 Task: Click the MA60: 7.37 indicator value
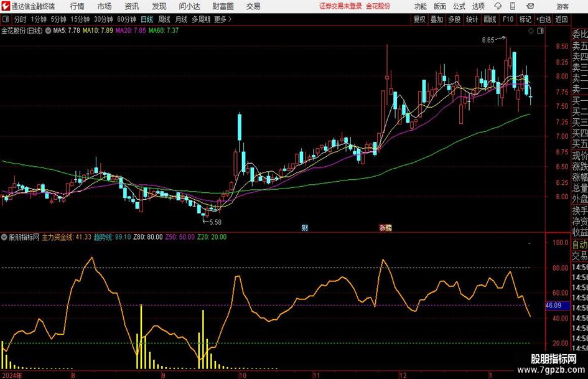point(164,30)
